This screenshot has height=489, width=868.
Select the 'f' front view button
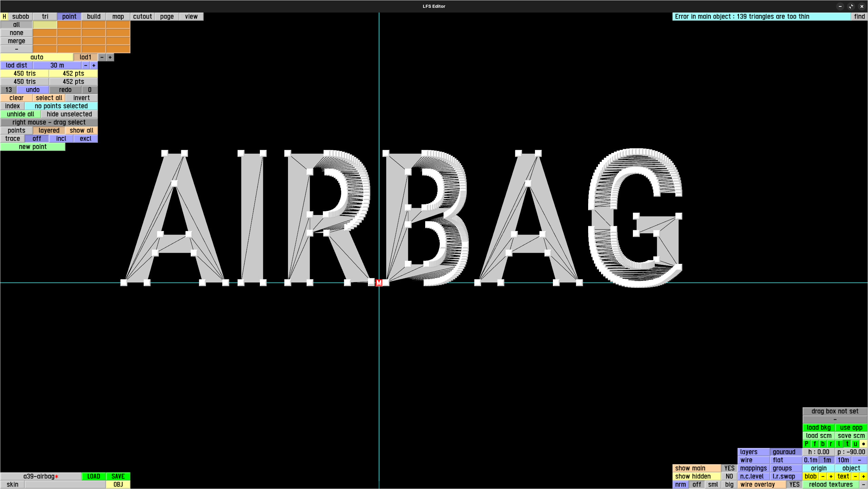point(815,444)
